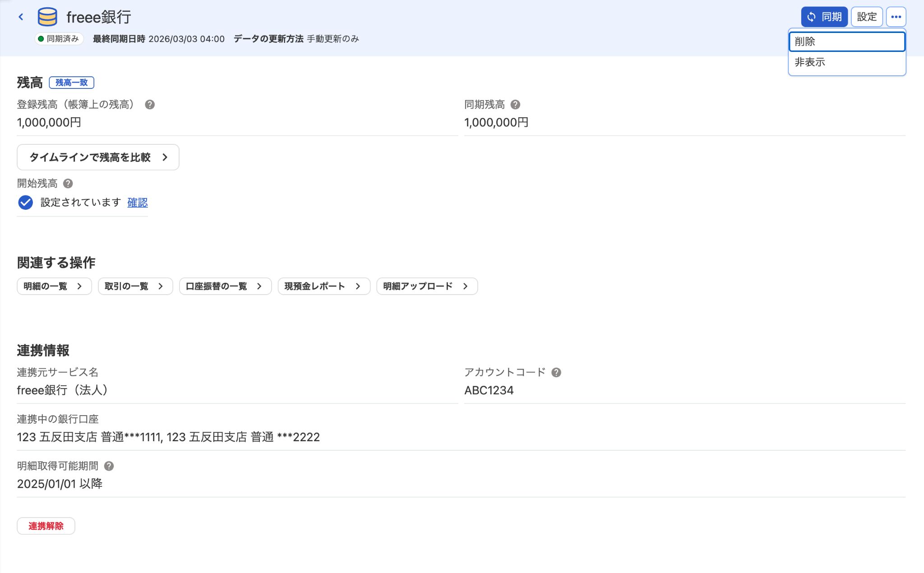Click the freee銀行 stacked-coins bank icon

pyautogui.click(x=47, y=17)
